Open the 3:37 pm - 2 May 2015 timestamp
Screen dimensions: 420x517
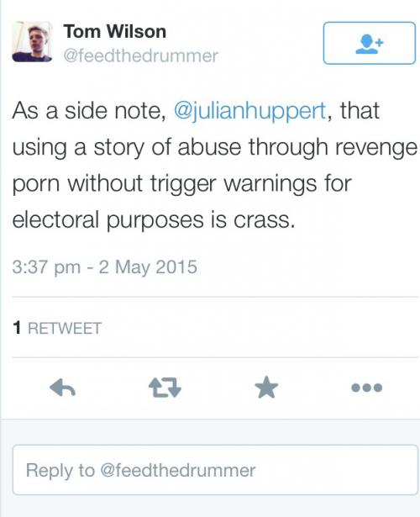pyautogui.click(x=105, y=266)
